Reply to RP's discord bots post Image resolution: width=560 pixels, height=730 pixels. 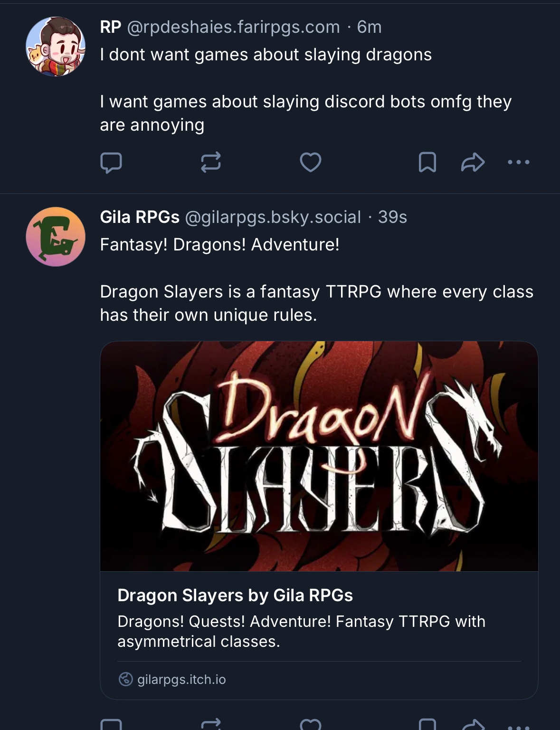point(111,163)
